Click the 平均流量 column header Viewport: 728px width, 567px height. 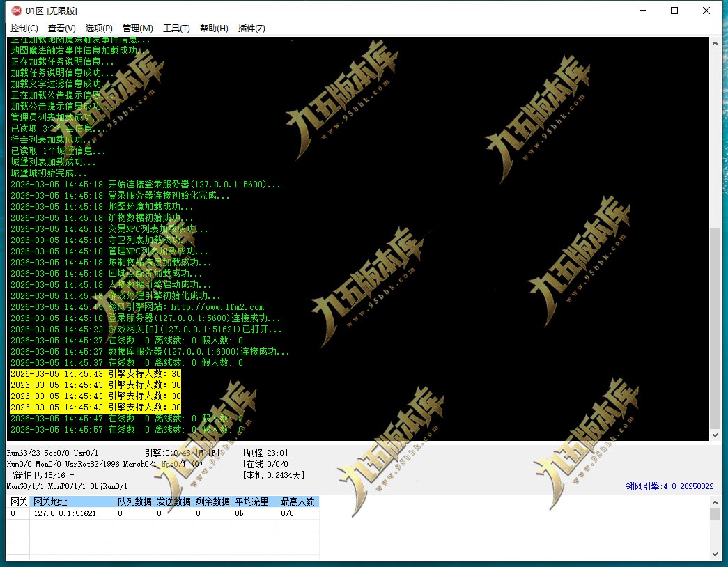(254, 502)
